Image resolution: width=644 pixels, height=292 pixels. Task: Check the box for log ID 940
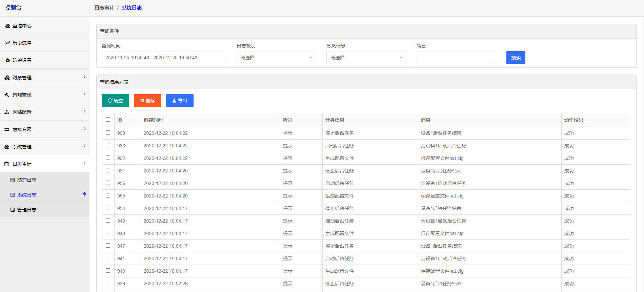(x=108, y=271)
